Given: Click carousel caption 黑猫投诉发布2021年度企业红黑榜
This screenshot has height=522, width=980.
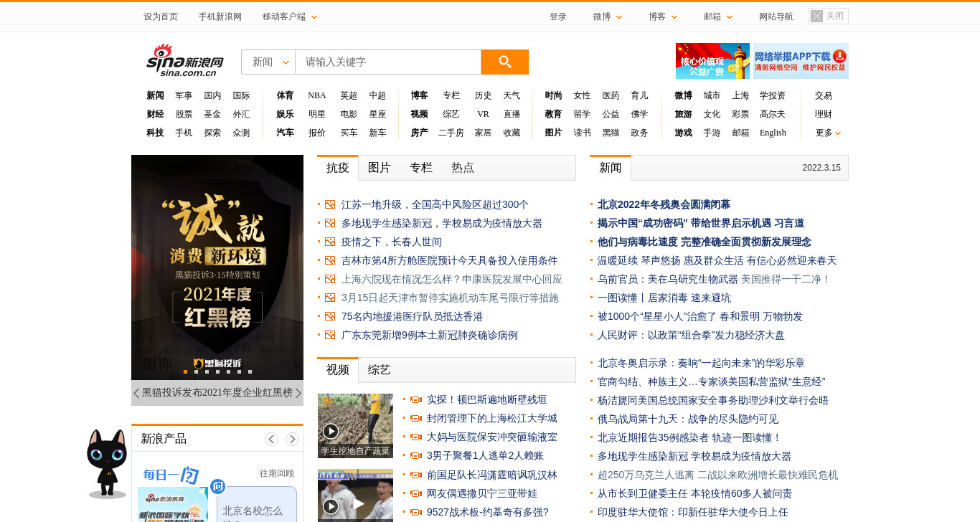Looking at the screenshot, I should click(x=217, y=393).
